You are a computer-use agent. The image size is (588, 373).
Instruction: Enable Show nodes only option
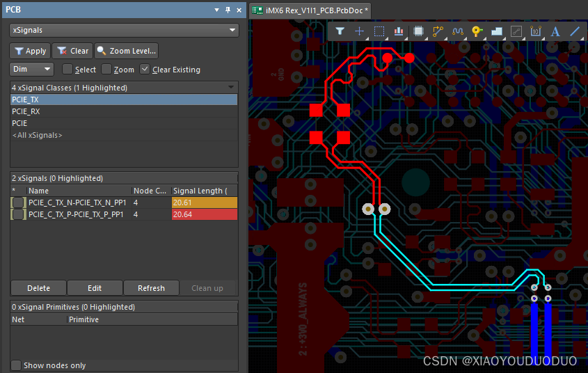pos(16,365)
